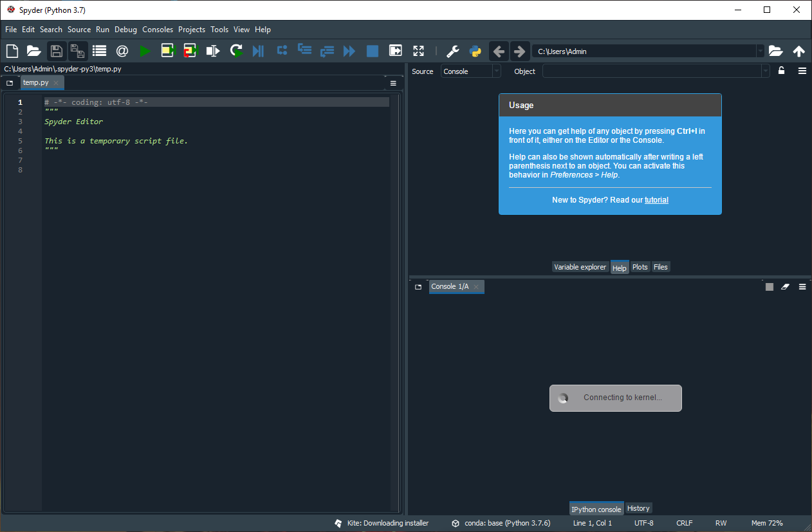The image size is (812, 532).
Task: Select the Help pane tab
Action: 620,268
